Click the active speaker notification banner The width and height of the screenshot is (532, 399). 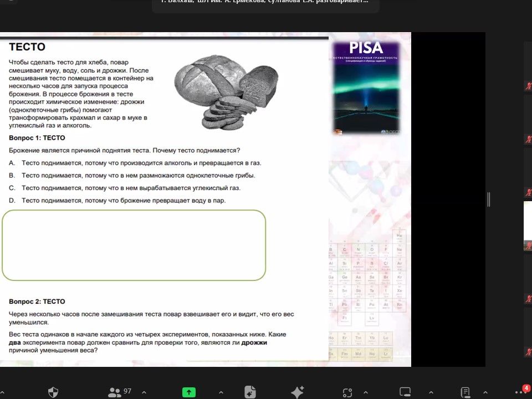tap(265, 3)
